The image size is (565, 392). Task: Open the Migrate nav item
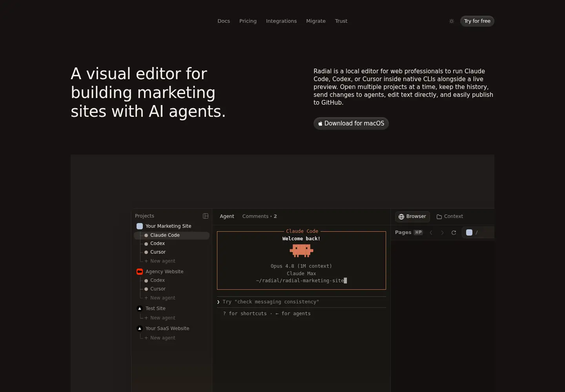click(x=316, y=21)
